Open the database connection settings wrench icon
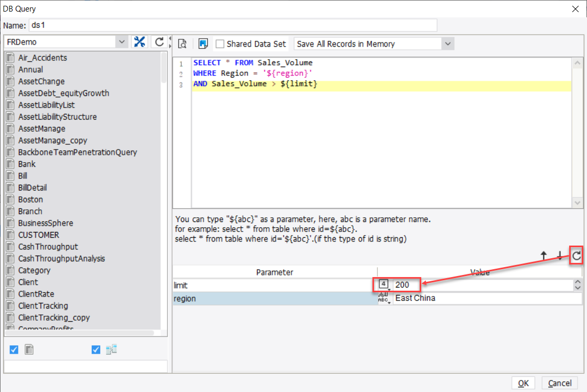The width and height of the screenshot is (587, 392). coord(140,41)
